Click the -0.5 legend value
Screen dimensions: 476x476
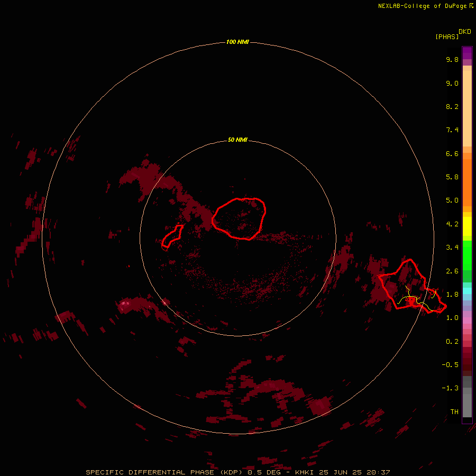(450, 365)
